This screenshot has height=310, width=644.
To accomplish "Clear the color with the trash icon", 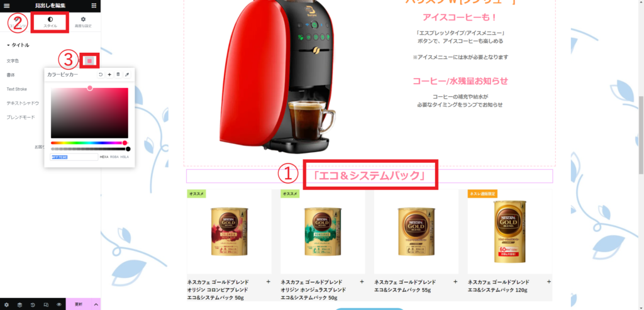I will [x=118, y=75].
